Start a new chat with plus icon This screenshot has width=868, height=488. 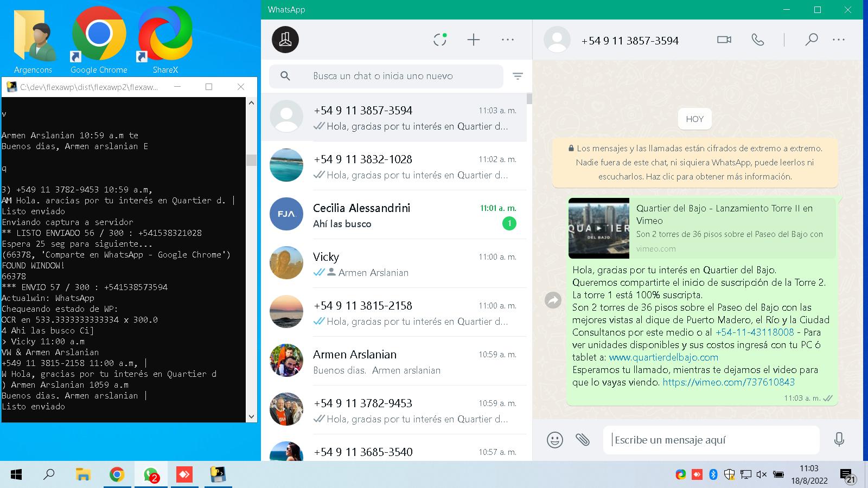(x=474, y=40)
